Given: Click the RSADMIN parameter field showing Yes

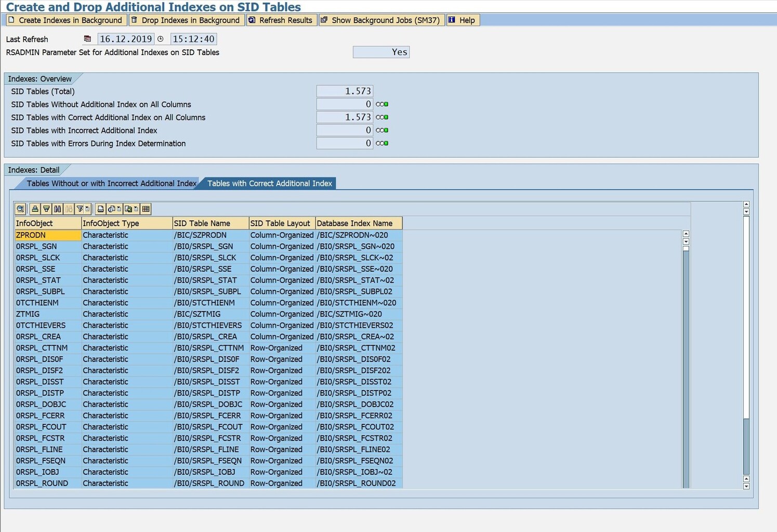Looking at the screenshot, I should (x=381, y=52).
